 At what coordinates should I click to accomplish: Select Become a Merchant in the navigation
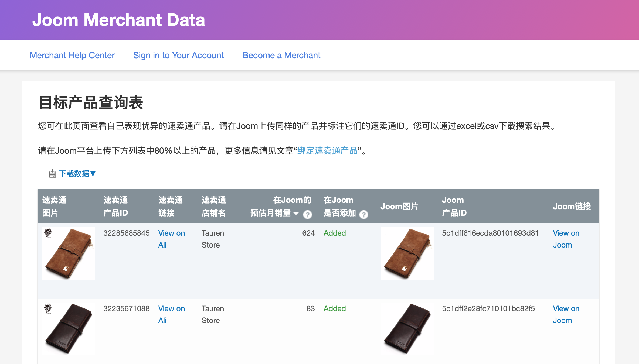point(281,55)
